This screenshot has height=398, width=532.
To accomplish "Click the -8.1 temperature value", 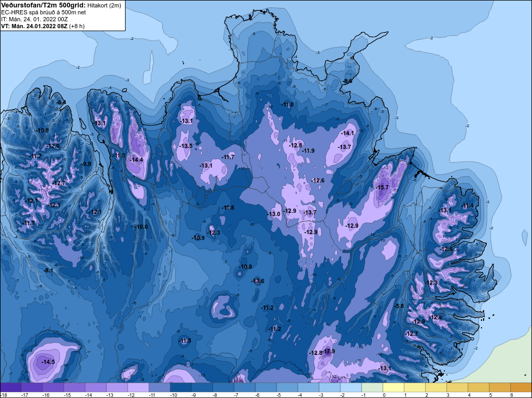I will tap(48, 270).
